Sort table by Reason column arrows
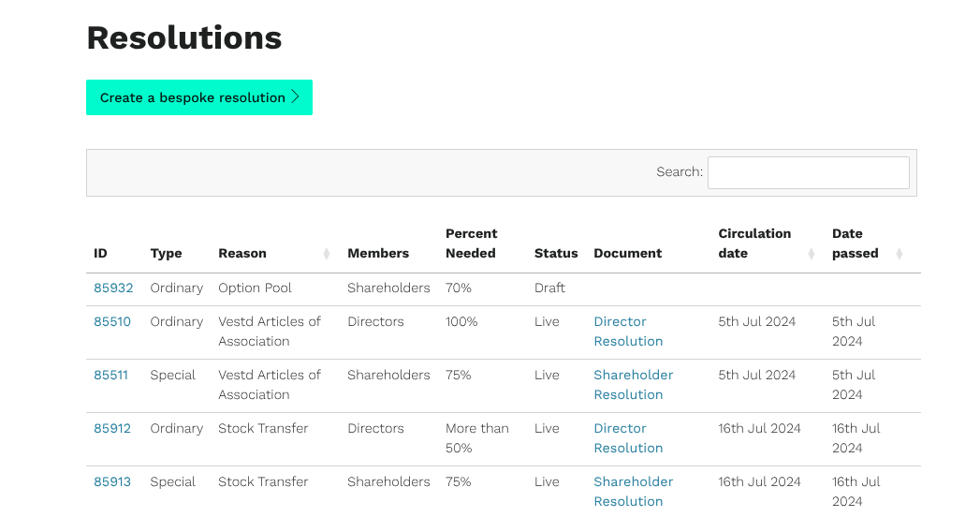 327,253
